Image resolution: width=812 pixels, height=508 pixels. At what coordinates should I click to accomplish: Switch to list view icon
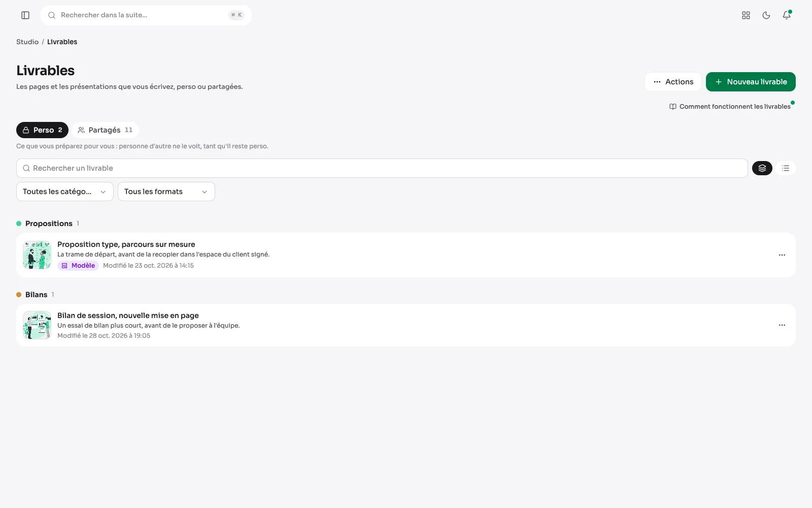[786, 168]
